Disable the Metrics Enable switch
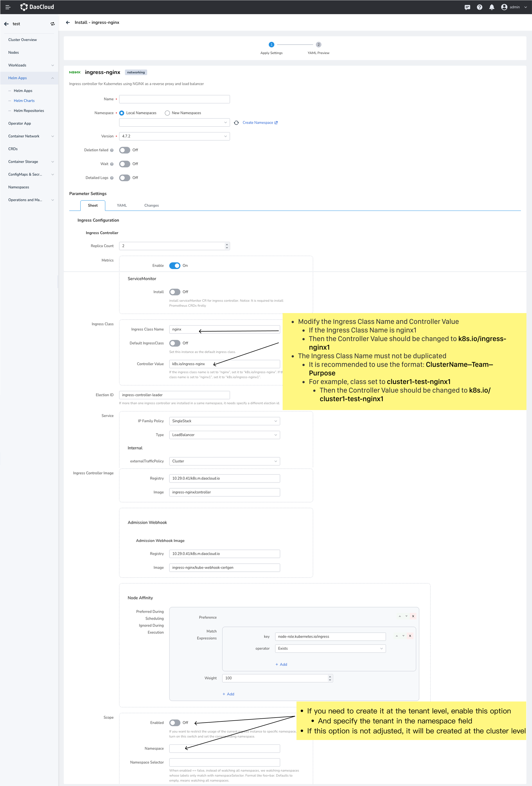Viewport: 532px width, 786px height. click(175, 265)
